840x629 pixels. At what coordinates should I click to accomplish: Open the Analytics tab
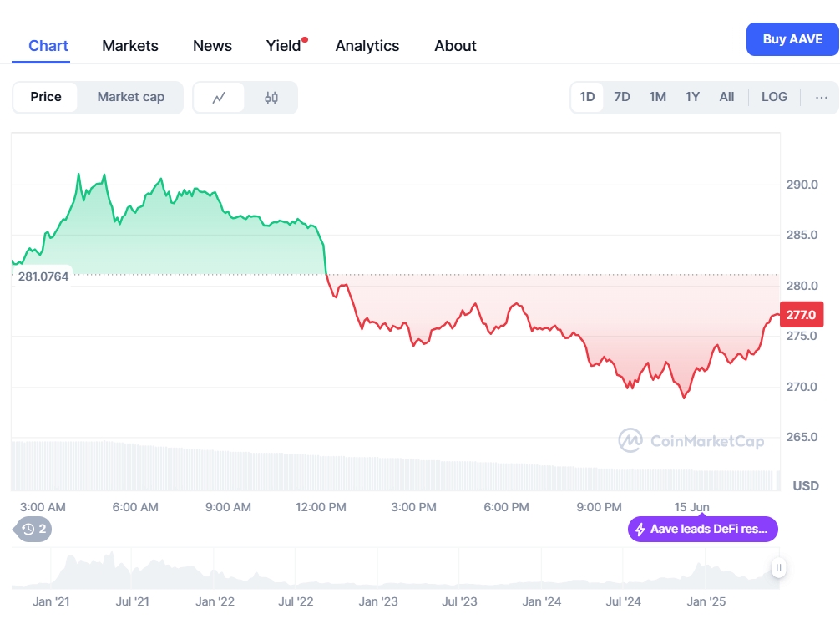367,46
